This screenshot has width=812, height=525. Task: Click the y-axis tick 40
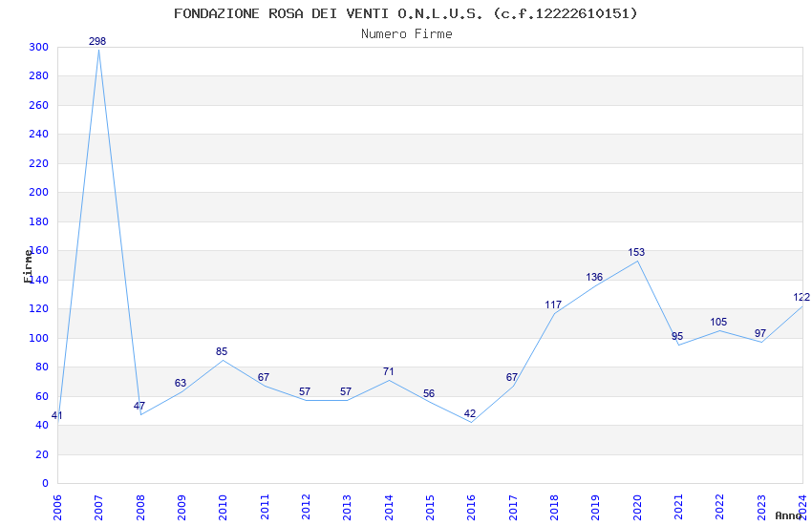42,425
